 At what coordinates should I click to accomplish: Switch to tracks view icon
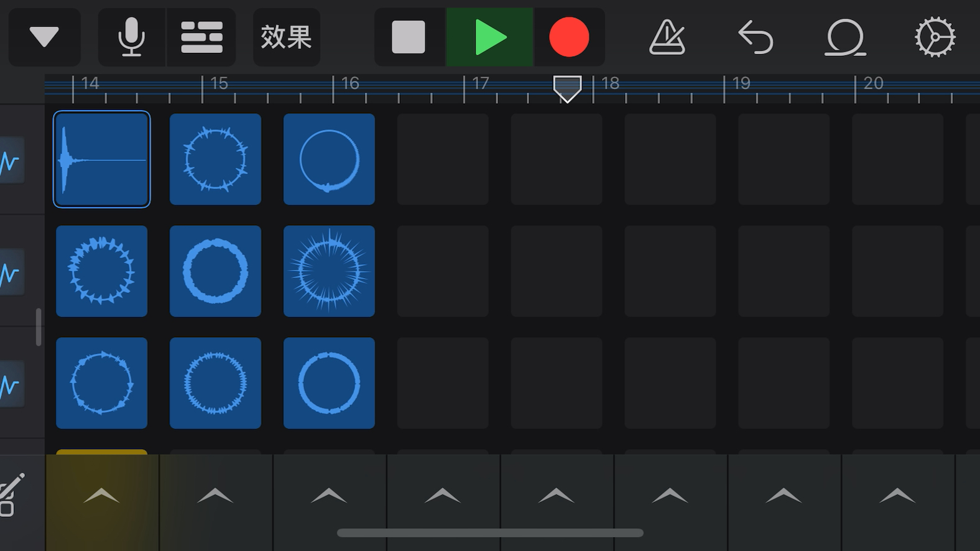click(x=201, y=37)
